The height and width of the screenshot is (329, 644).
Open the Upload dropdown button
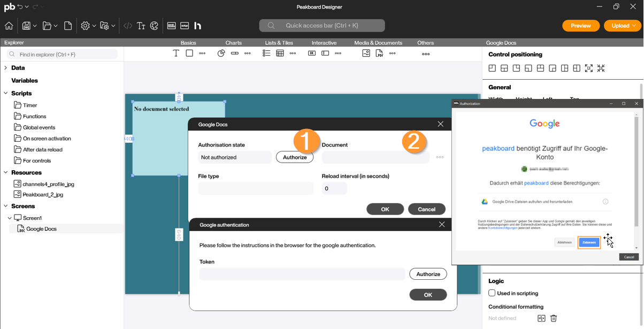pos(634,26)
